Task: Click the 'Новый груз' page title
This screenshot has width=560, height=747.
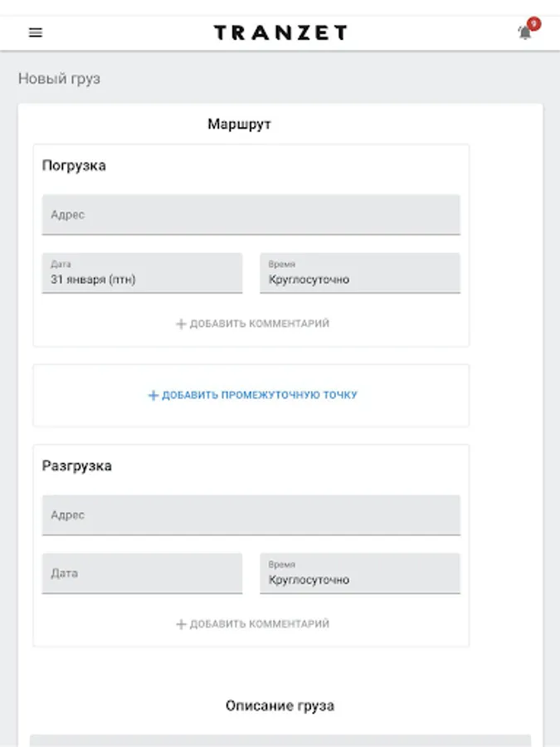Action: (x=59, y=80)
